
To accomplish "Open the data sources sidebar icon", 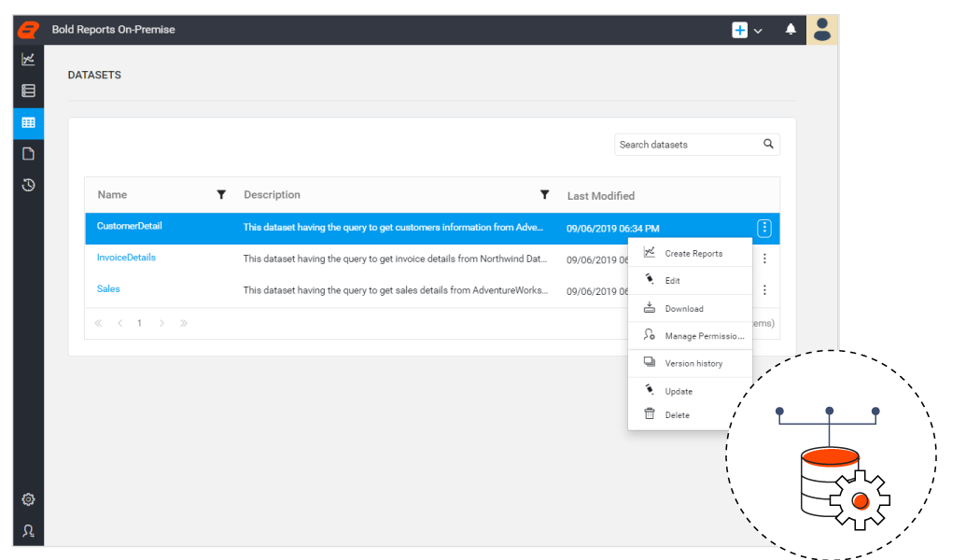I will (28, 91).
